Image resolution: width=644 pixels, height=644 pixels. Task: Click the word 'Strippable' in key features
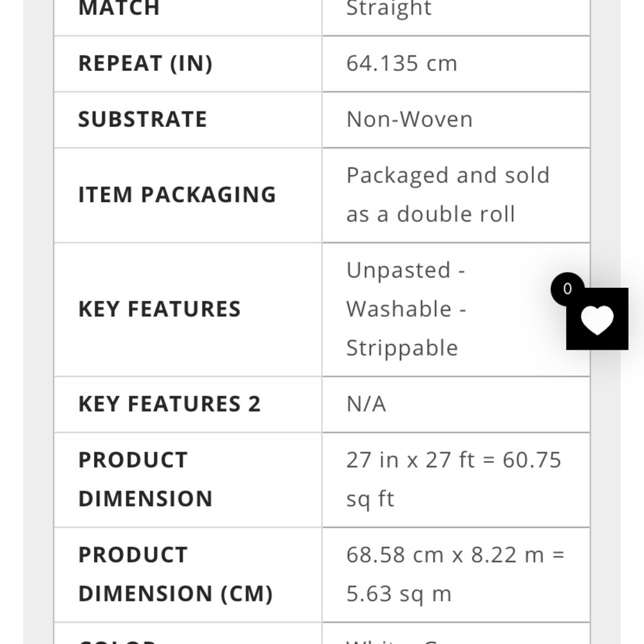coord(402,348)
